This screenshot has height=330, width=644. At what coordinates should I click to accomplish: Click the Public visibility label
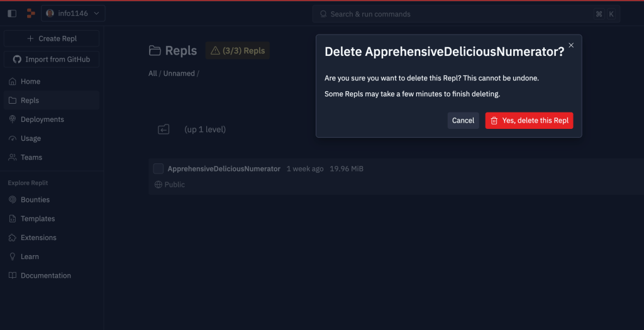tap(175, 185)
